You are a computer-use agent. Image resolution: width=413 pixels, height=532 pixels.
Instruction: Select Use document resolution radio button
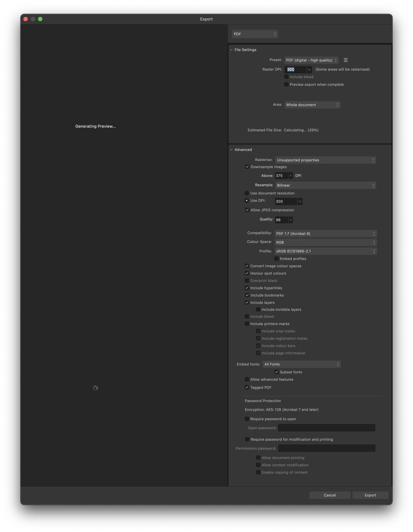click(247, 193)
